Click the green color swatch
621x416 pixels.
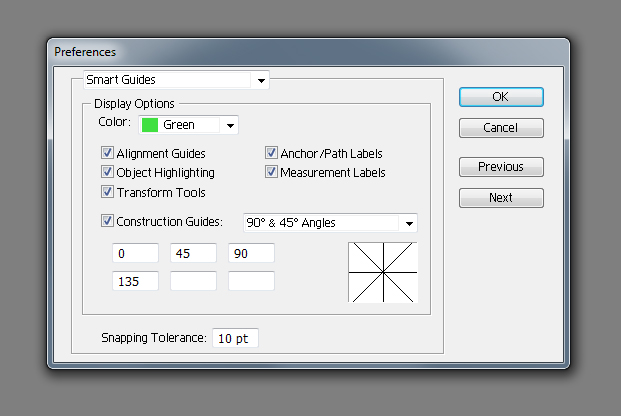click(x=150, y=125)
